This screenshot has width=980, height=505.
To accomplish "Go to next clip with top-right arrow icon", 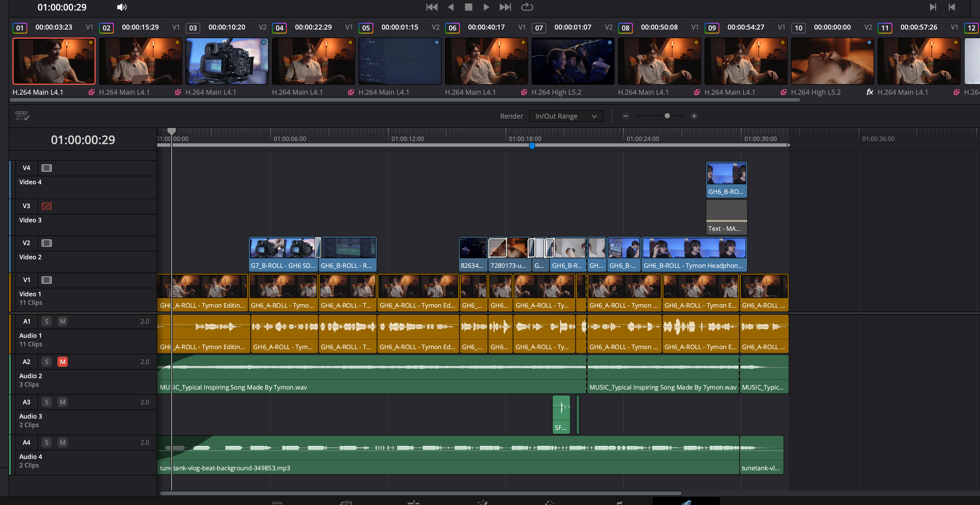I will click(933, 7).
